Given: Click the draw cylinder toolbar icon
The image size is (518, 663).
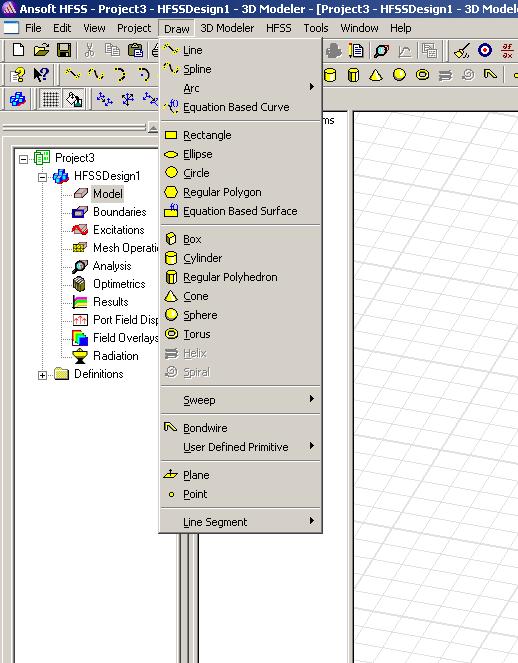Looking at the screenshot, I should [330, 75].
